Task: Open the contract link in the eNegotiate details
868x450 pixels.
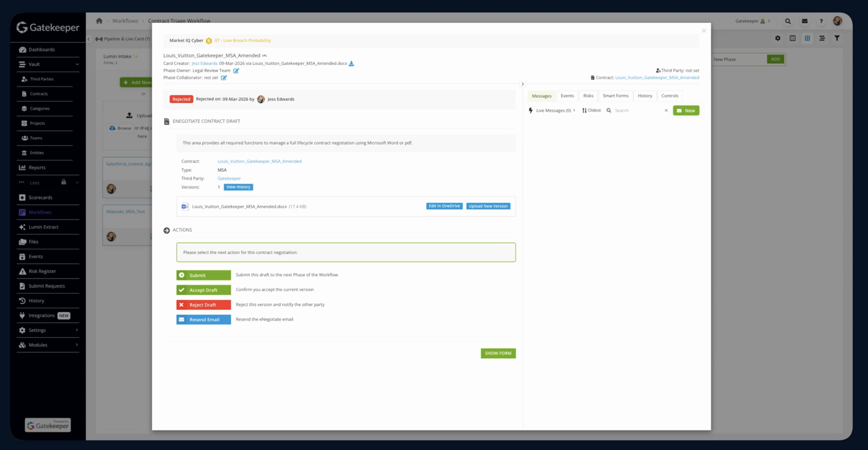Action: pyautogui.click(x=260, y=161)
